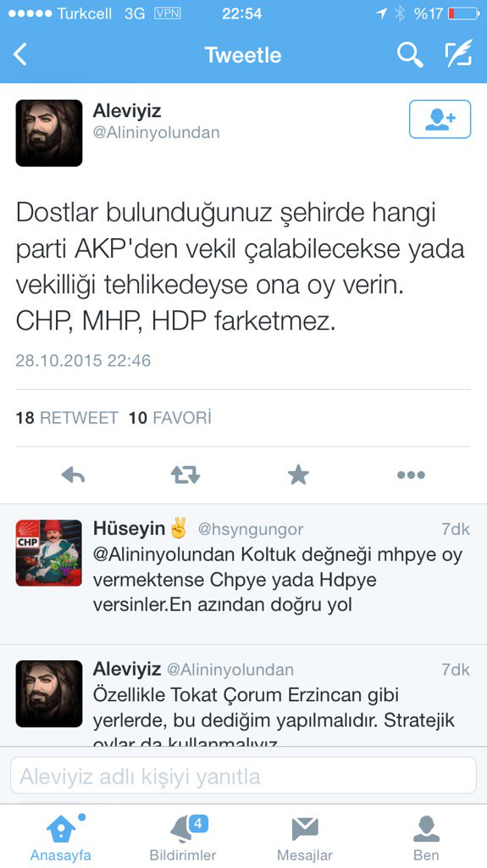Tap reply field 'Aleviyiz adlı kişiyi yanıtla'
Viewport: 487px width, 868px height.
point(244,776)
